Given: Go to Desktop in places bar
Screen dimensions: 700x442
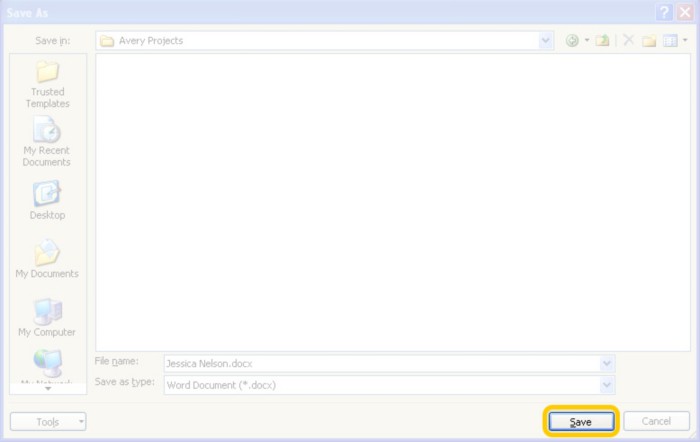Looking at the screenshot, I should pyautogui.click(x=47, y=200).
